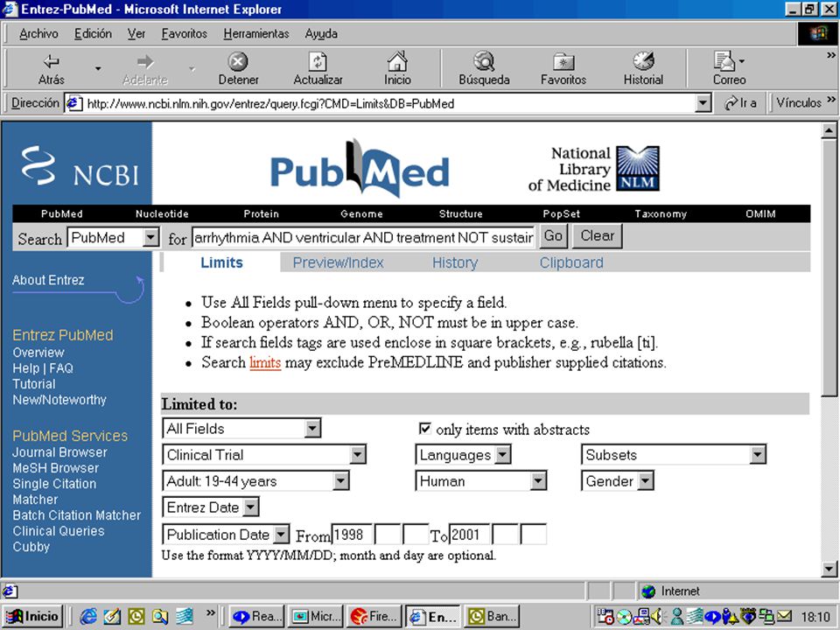
Task: Switch to the Clipboard tab
Action: click(571, 262)
